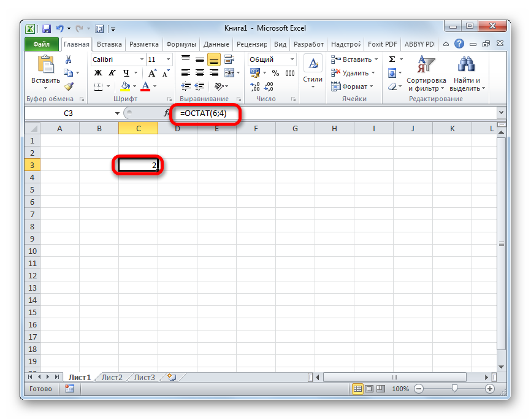Open the Clear eraser tool
This screenshot has height=420, width=531.
tap(392, 86)
